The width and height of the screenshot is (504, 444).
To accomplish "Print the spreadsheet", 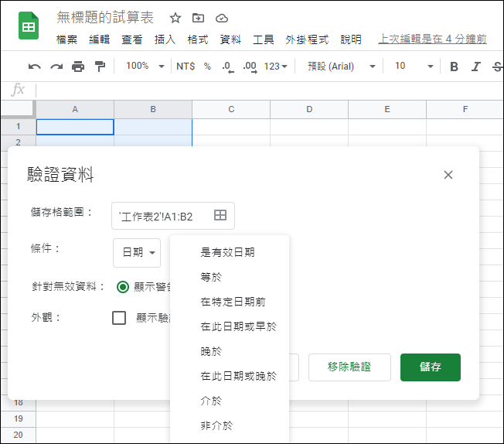I will (x=78, y=67).
